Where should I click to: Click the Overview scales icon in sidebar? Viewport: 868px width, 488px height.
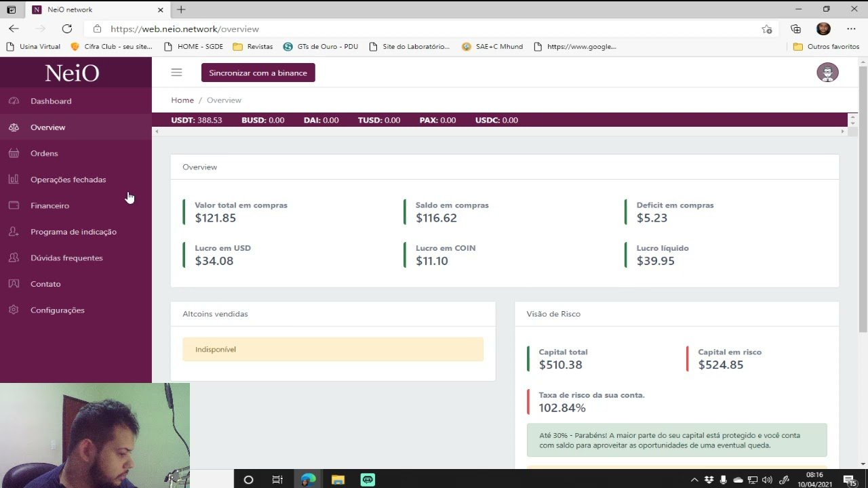(x=14, y=127)
